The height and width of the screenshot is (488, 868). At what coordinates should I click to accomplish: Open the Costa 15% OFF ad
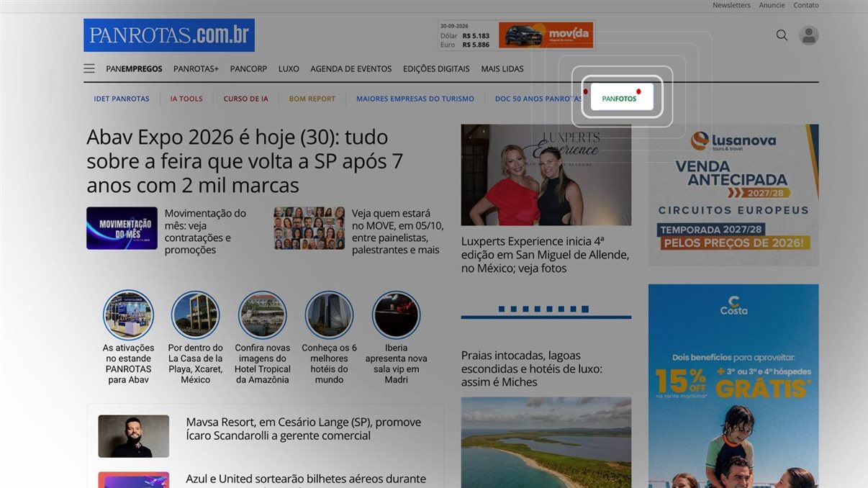[733, 386]
